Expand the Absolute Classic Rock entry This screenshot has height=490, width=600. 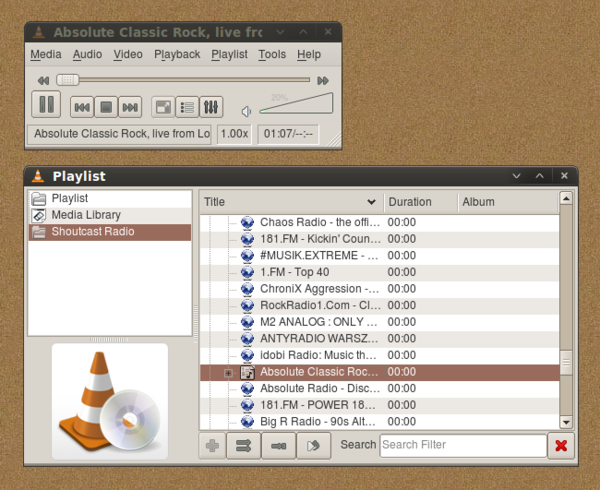(228, 373)
